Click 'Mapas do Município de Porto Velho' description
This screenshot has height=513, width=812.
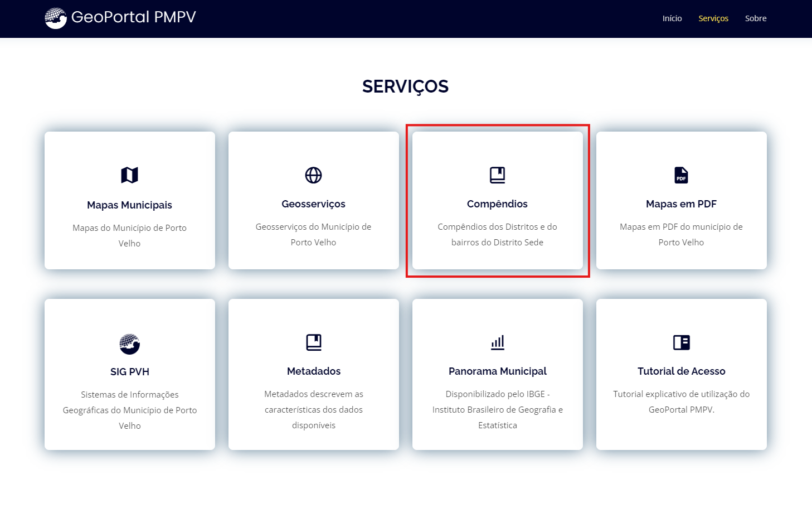tap(129, 235)
